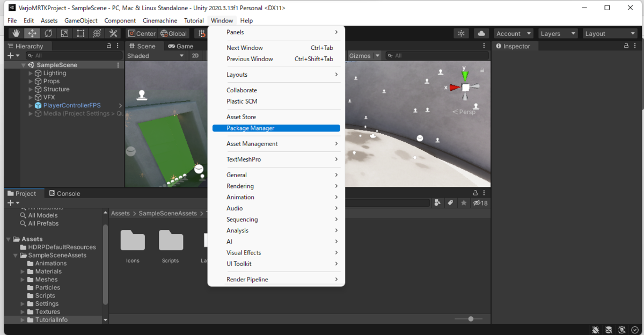Viewport: 644px width, 335px height.
Task: Select the Scale tool in toolbar
Action: click(64, 33)
